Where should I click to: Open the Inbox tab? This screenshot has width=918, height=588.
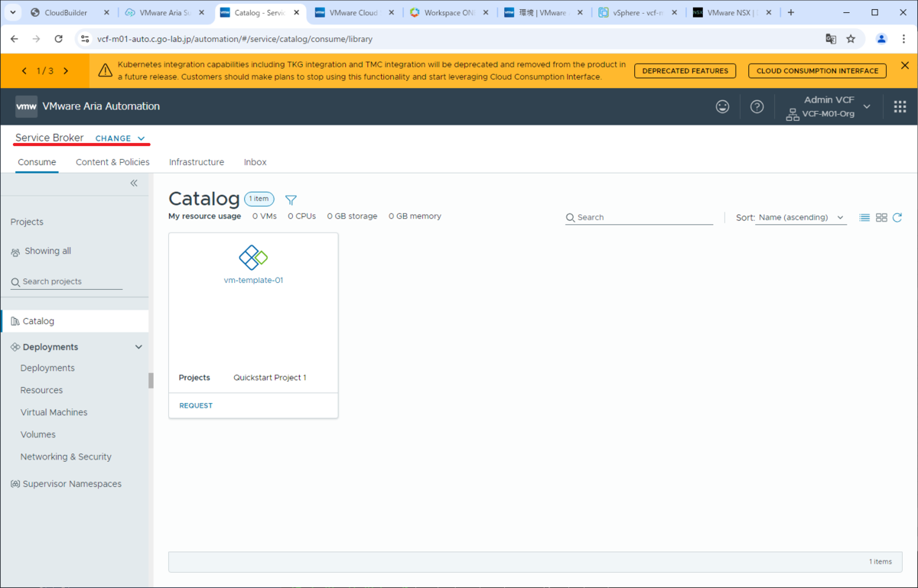pyautogui.click(x=255, y=162)
